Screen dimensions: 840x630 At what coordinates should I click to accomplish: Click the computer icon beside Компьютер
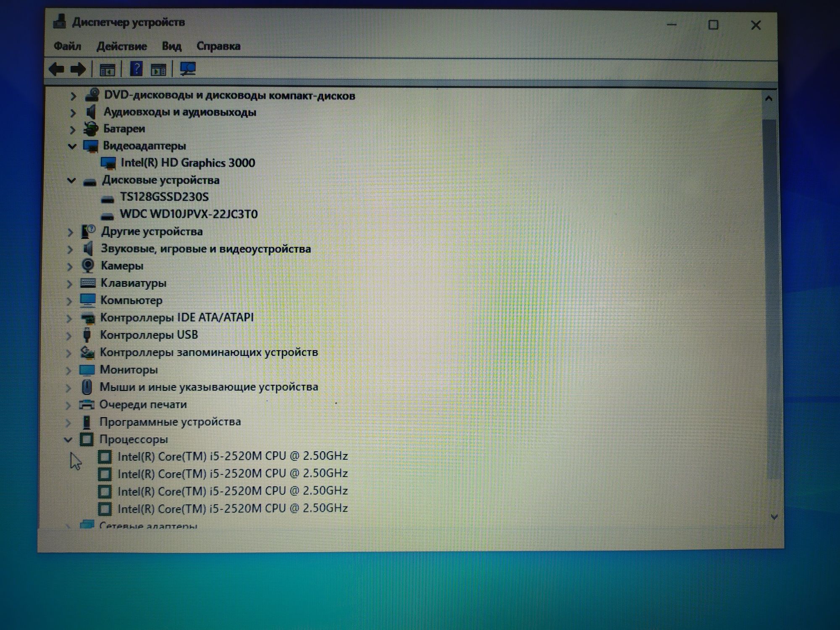87,300
